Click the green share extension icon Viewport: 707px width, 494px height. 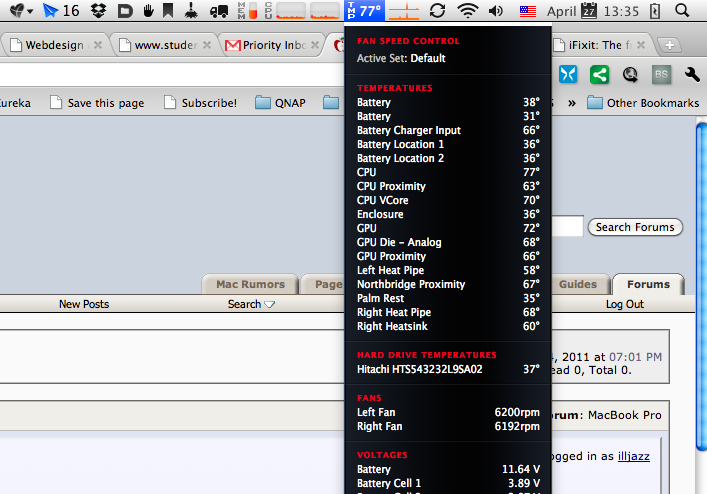pos(599,74)
